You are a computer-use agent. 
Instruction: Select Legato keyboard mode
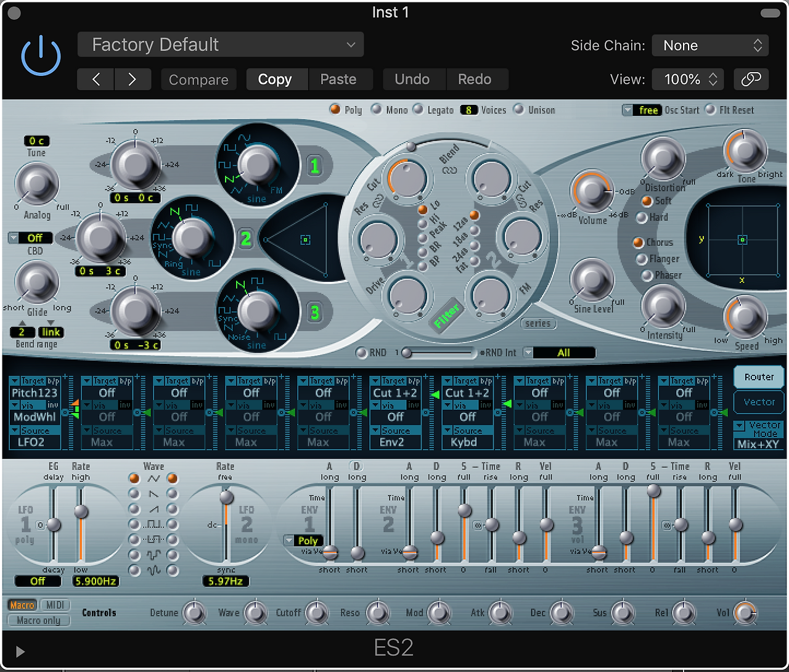coord(418,109)
